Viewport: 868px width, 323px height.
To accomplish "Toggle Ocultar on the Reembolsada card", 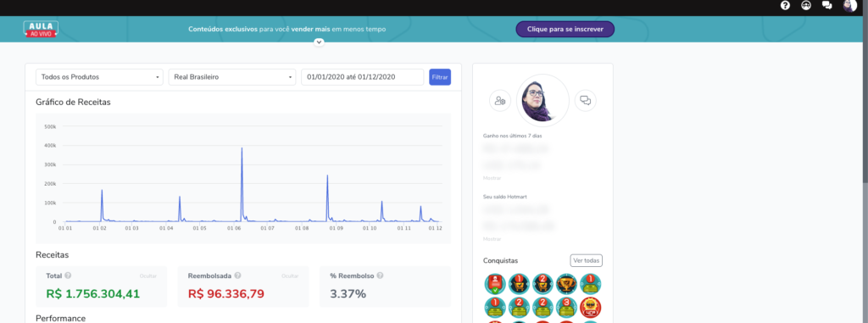I will [x=290, y=276].
